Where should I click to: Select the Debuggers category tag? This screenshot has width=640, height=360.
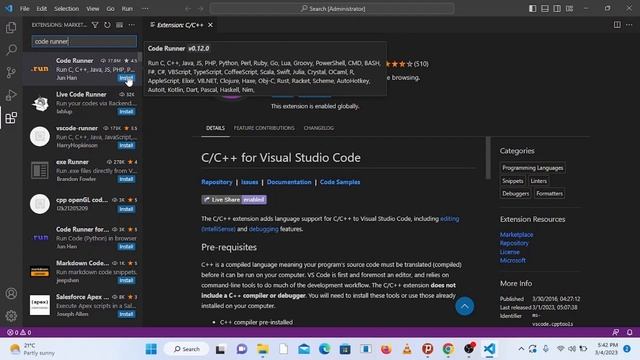(516, 193)
